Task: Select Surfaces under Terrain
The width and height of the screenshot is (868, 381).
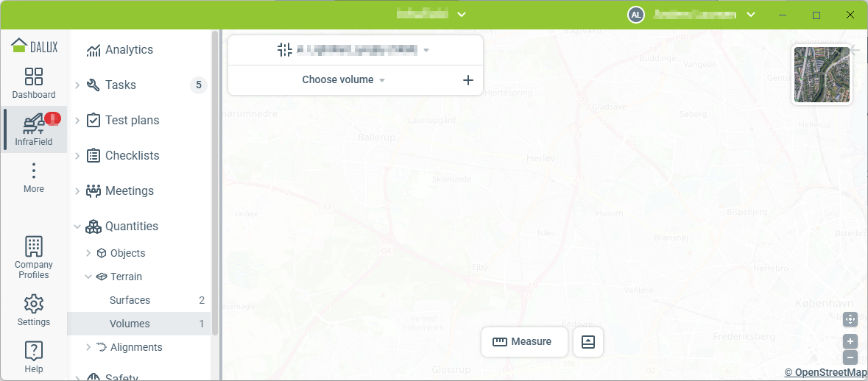Action: tap(130, 300)
